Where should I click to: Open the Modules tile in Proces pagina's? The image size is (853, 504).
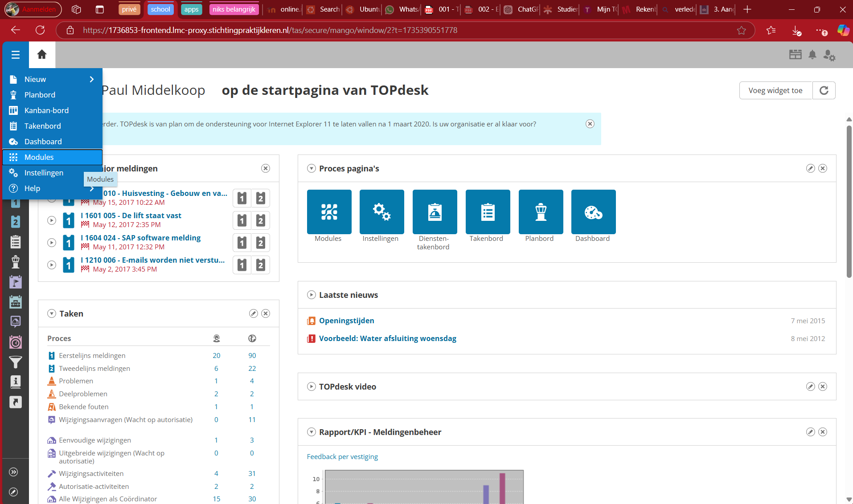329,212
